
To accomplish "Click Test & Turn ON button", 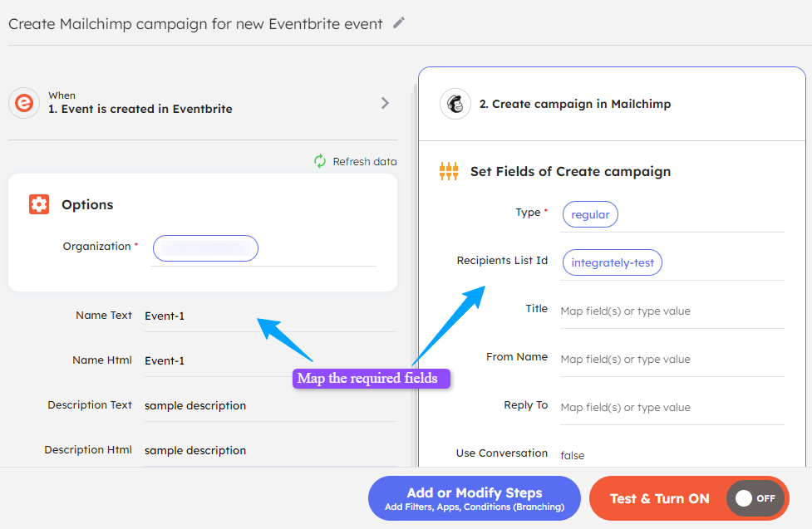I will tap(659, 498).
